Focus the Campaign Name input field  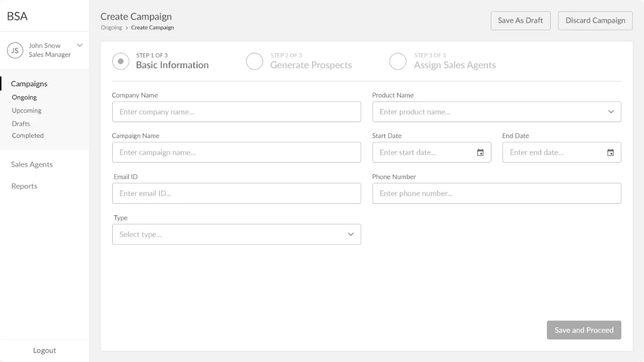coord(237,153)
